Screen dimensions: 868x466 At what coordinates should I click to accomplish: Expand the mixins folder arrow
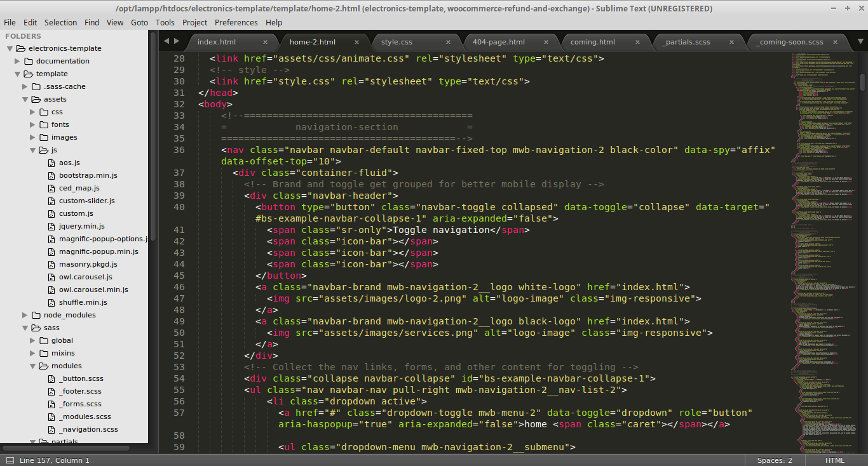point(32,353)
